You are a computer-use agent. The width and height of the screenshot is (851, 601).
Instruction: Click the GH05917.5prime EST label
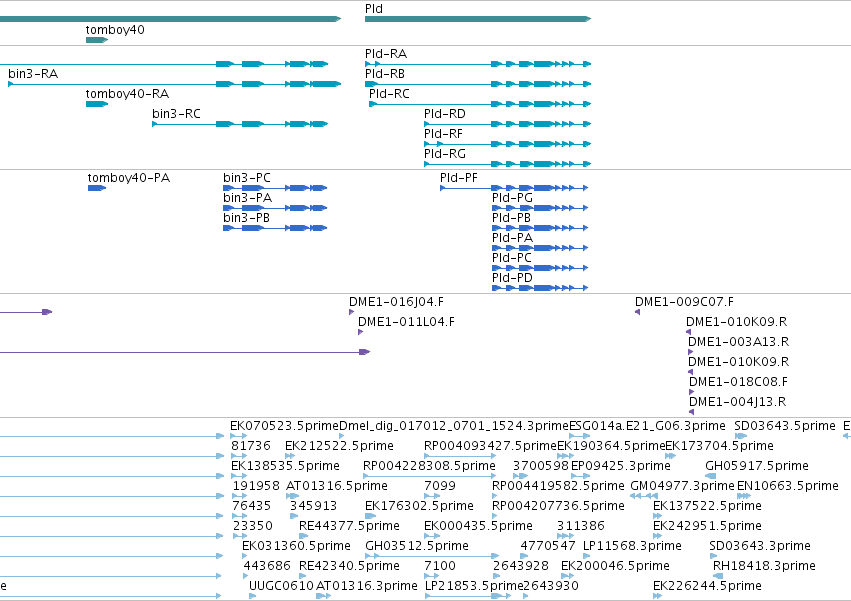coord(757,466)
